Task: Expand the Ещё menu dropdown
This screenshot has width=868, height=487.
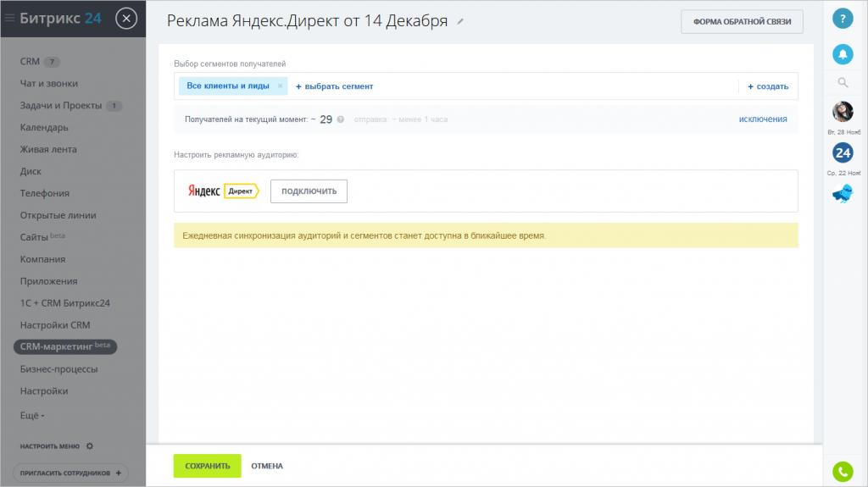Action: (x=32, y=416)
